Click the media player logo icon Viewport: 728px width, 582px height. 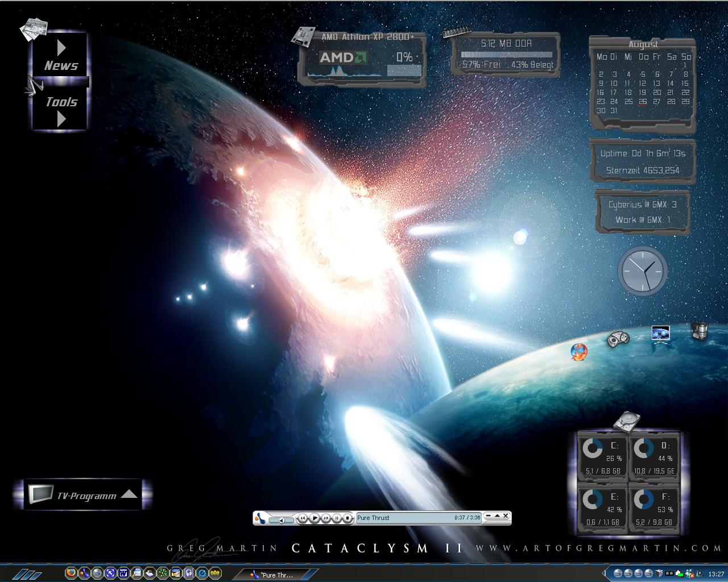pos(260,518)
